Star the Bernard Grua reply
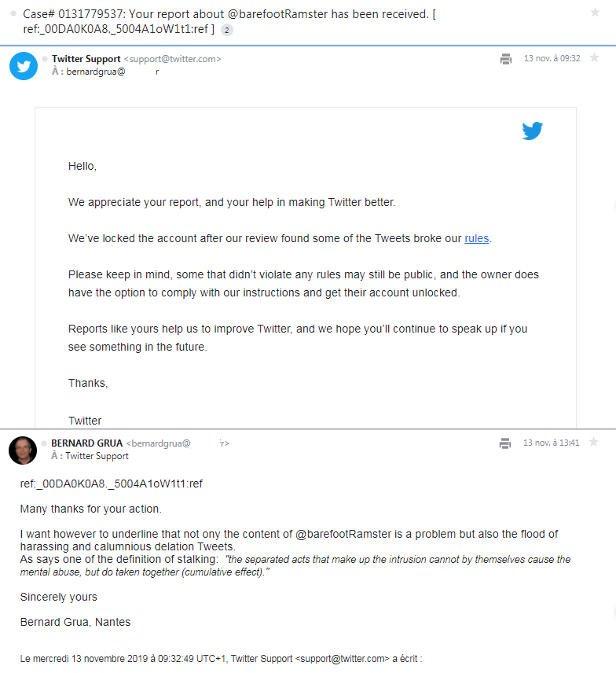616x673 pixels. click(595, 443)
